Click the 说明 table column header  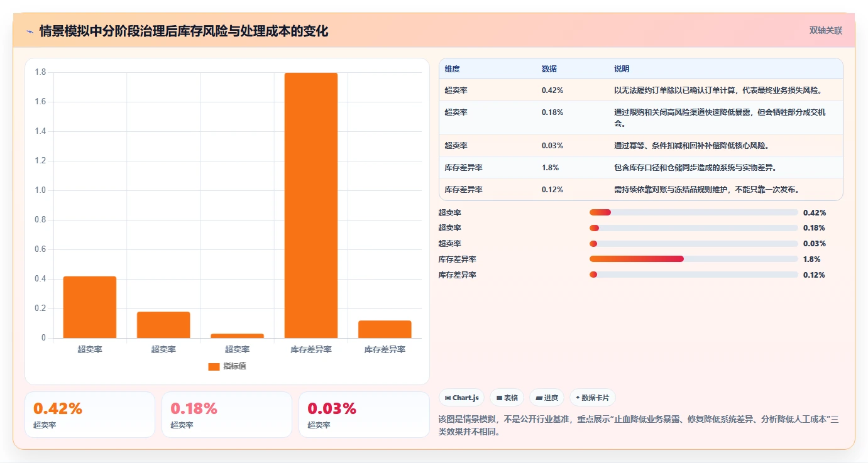click(x=622, y=69)
